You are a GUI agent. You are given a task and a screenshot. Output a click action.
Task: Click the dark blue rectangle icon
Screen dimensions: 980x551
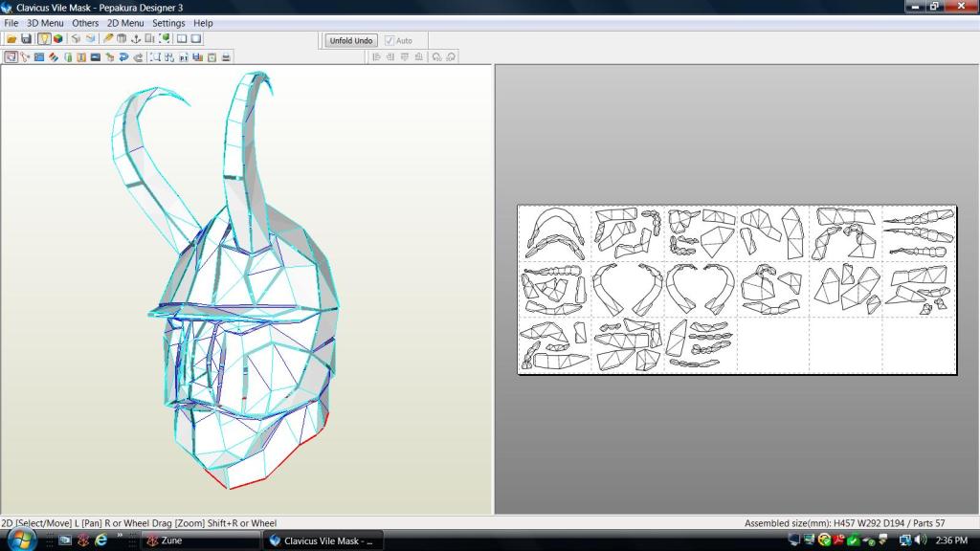[x=96, y=56]
